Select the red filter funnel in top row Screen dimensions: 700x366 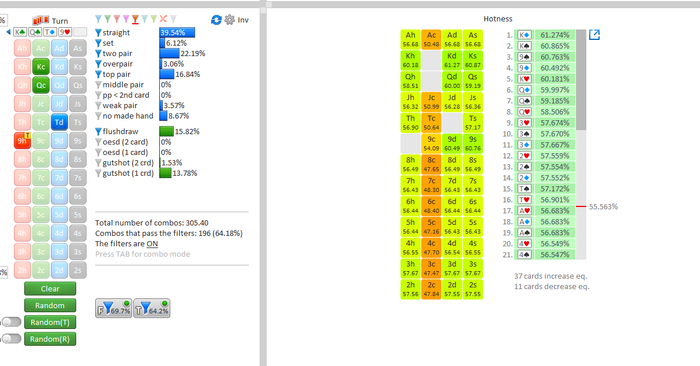point(117,19)
